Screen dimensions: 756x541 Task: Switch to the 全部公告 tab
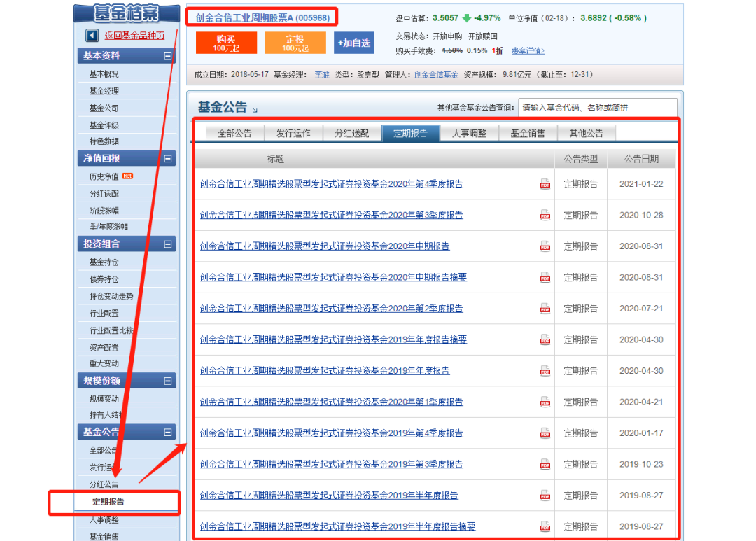234,133
